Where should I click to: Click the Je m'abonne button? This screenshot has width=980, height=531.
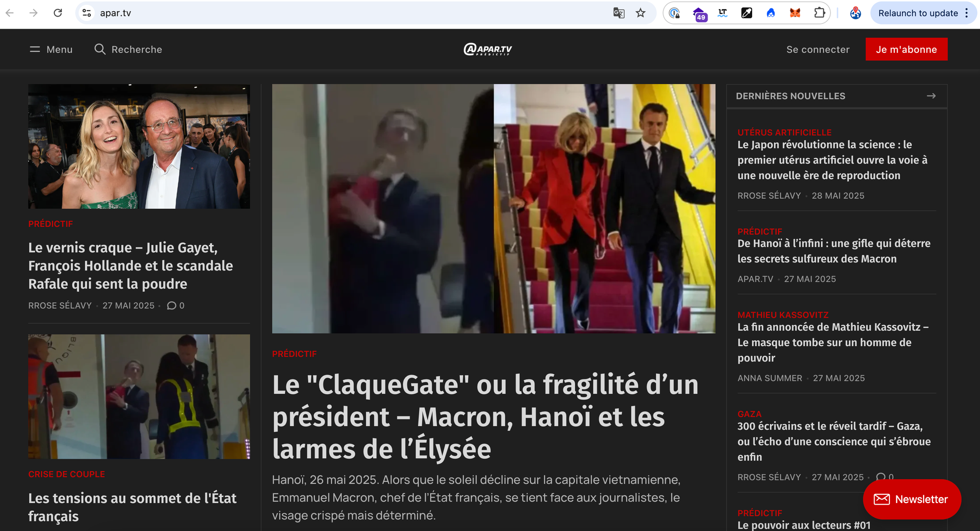906,49
